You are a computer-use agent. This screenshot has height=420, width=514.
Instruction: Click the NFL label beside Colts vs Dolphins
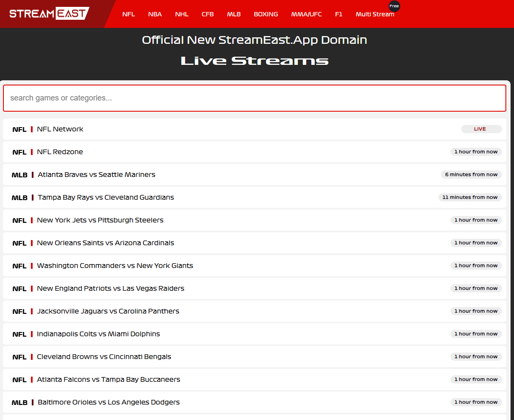[19, 335]
